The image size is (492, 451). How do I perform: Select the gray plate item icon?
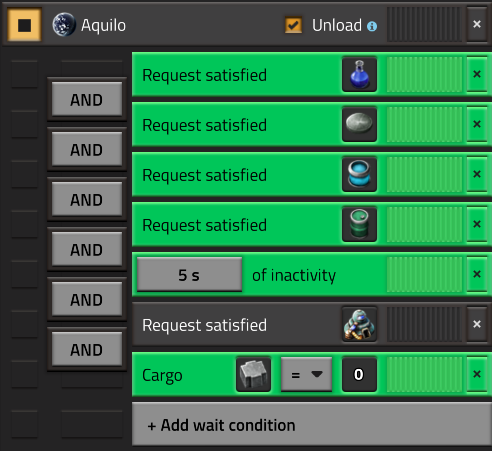click(359, 124)
